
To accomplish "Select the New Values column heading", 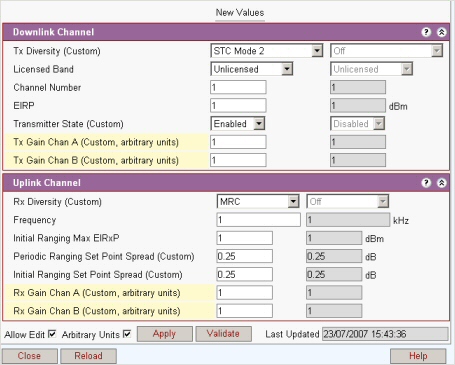I will pos(240,13).
